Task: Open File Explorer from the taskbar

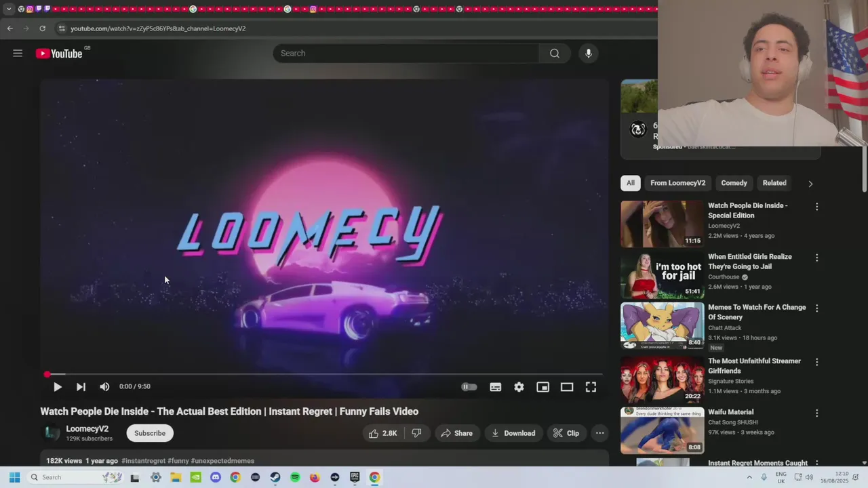Action: pyautogui.click(x=176, y=477)
